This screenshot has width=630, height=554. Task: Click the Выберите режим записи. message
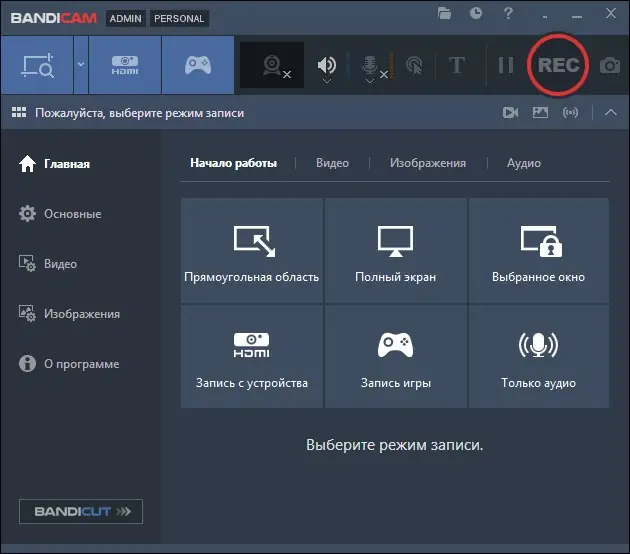pyautogui.click(x=395, y=445)
